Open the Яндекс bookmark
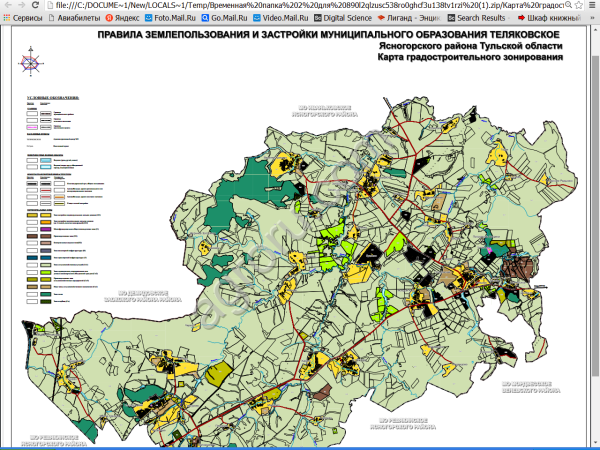600x450 pixels. click(x=121, y=18)
